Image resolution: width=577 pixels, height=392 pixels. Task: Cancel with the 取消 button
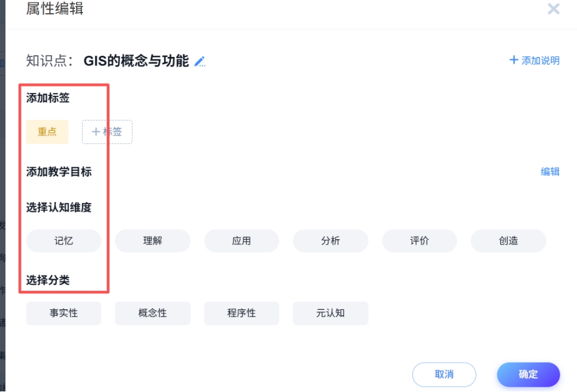444,375
